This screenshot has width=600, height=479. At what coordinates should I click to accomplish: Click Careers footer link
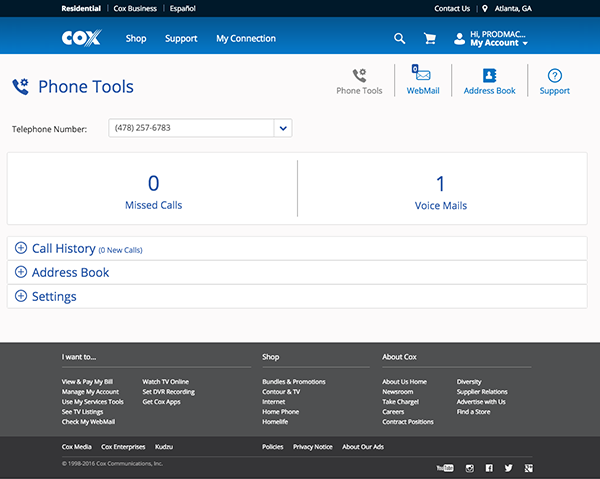393,412
